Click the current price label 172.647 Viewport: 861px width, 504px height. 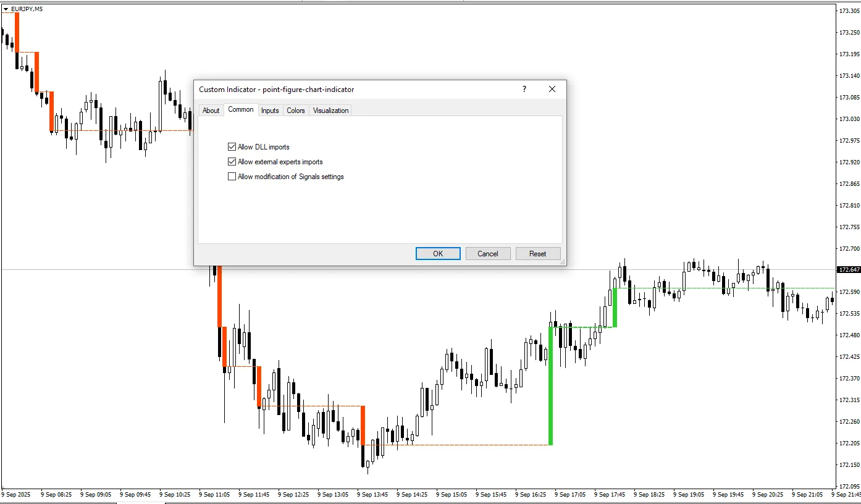[x=848, y=270]
